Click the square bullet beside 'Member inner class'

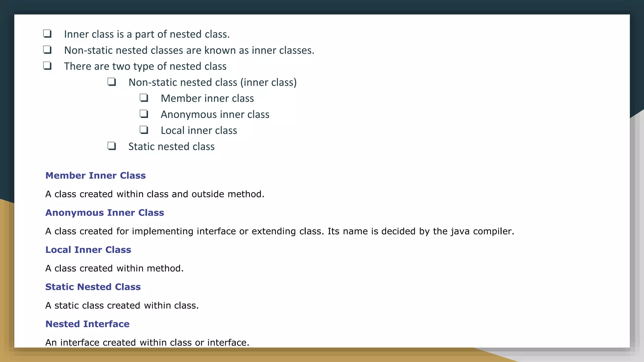click(144, 98)
